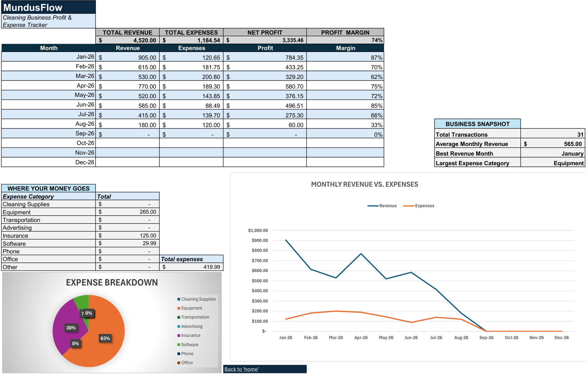The height and width of the screenshot is (376, 588).
Task: Click the Apr-26 axis label on line chart
Action: (x=361, y=338)
